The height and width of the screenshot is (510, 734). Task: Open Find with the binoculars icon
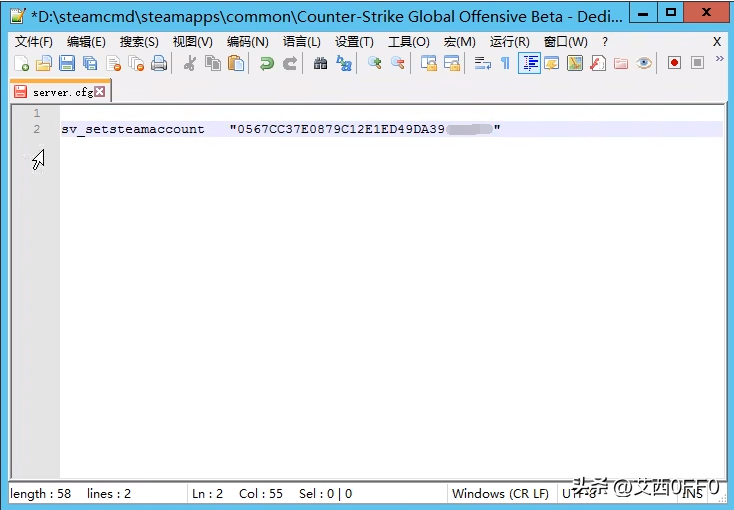click(320, 63)
